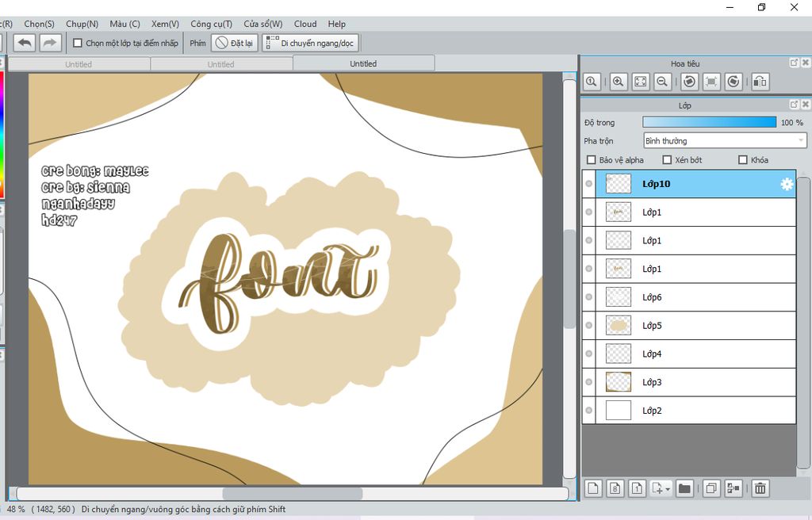
Task: Toggle the 'Khóa' lock checkbox
Action: click(x=742, y=160)
